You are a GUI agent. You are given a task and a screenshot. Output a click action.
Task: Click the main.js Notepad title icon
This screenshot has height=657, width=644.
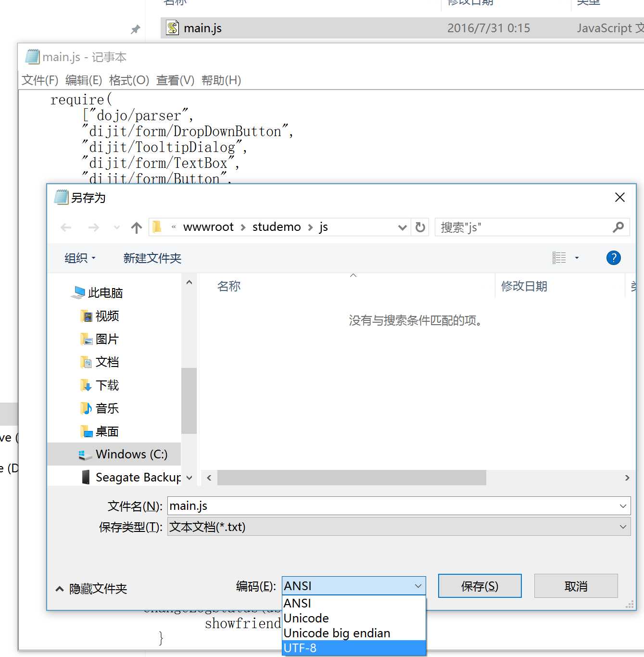pos(32,57)
